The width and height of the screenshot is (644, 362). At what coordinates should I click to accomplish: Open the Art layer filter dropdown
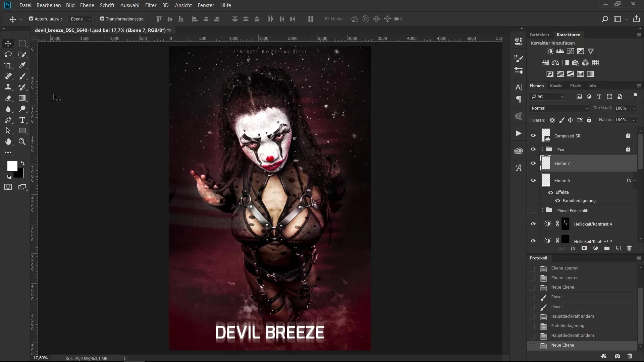(x=547, y=97)
